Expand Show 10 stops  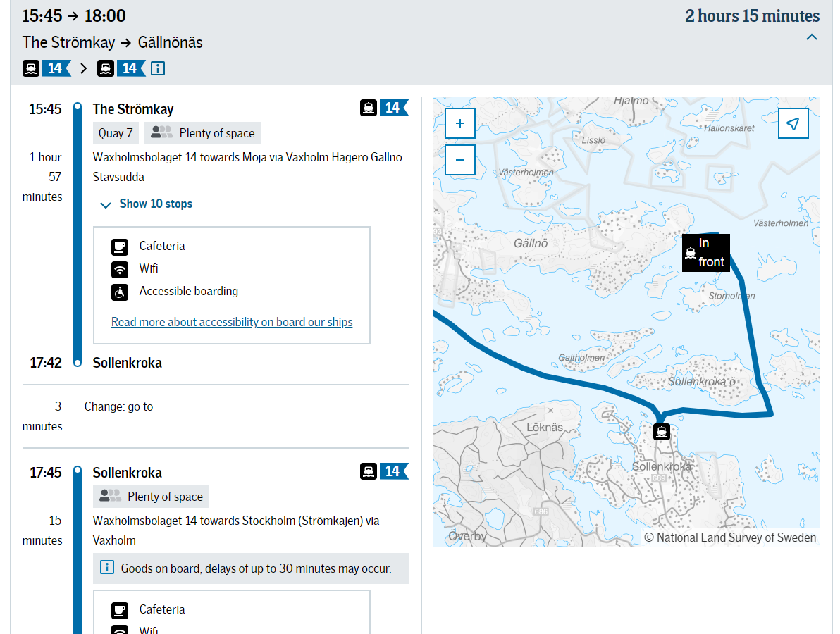(x=155, y=204)
